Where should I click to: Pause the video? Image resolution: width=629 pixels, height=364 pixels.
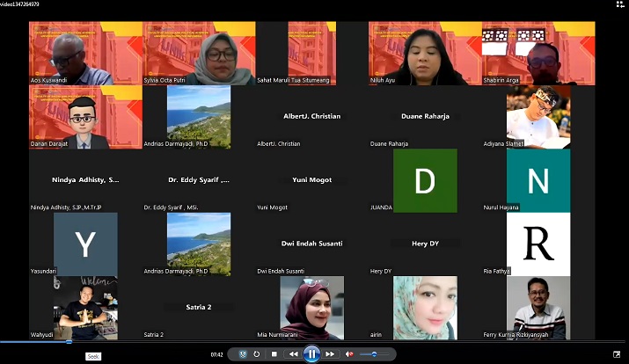[311, 354]
